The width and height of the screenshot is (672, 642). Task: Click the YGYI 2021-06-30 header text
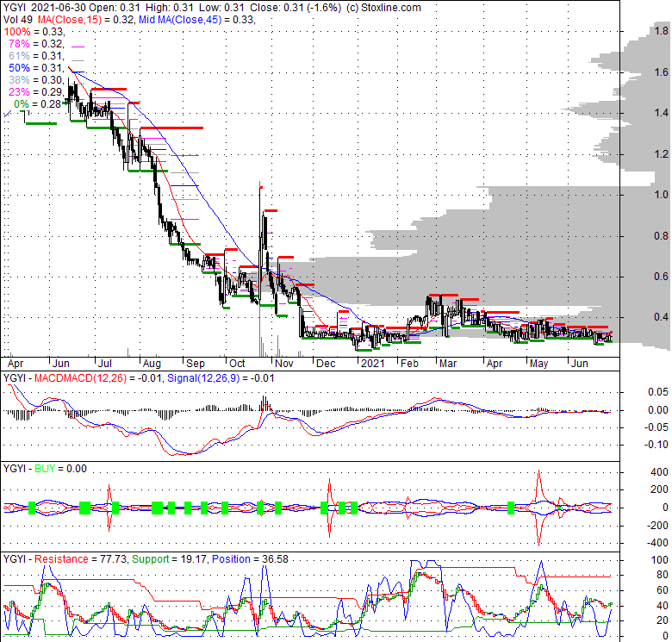[43, 8]
